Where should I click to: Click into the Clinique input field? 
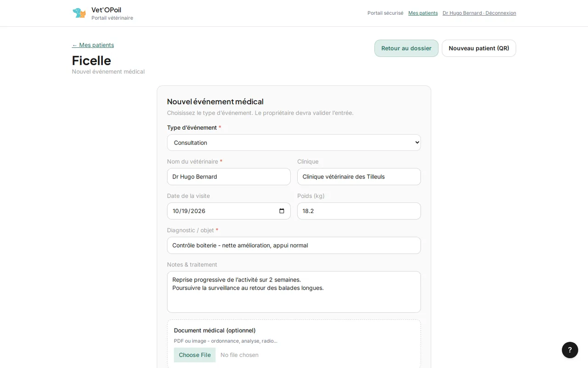[x=359, y=177]
